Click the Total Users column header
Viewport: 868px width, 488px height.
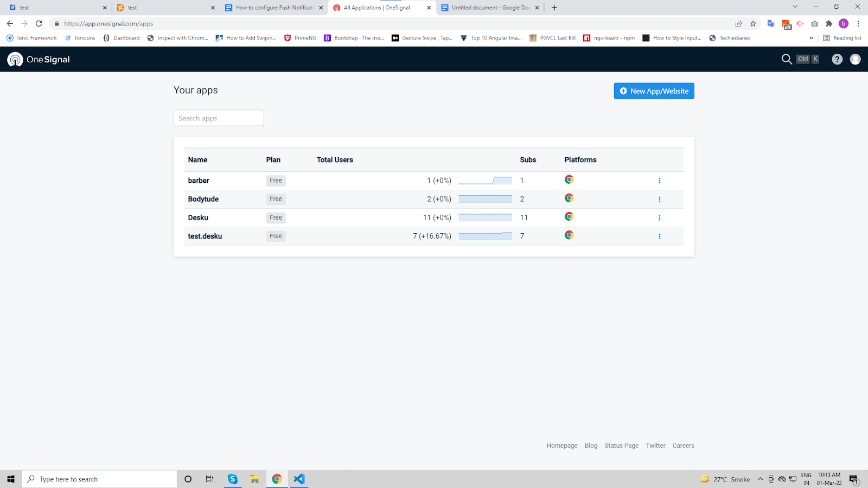pyautogui.click(x=335, y=159)
